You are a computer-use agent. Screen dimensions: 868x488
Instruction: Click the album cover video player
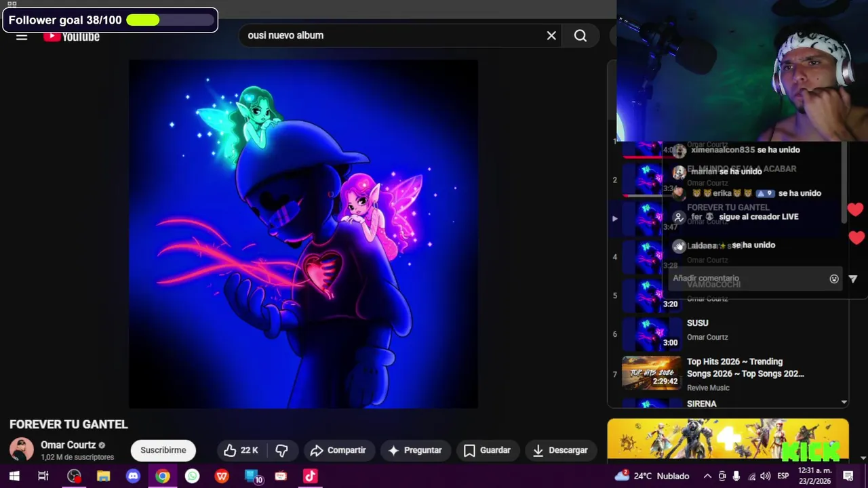[x=303, y=234]
